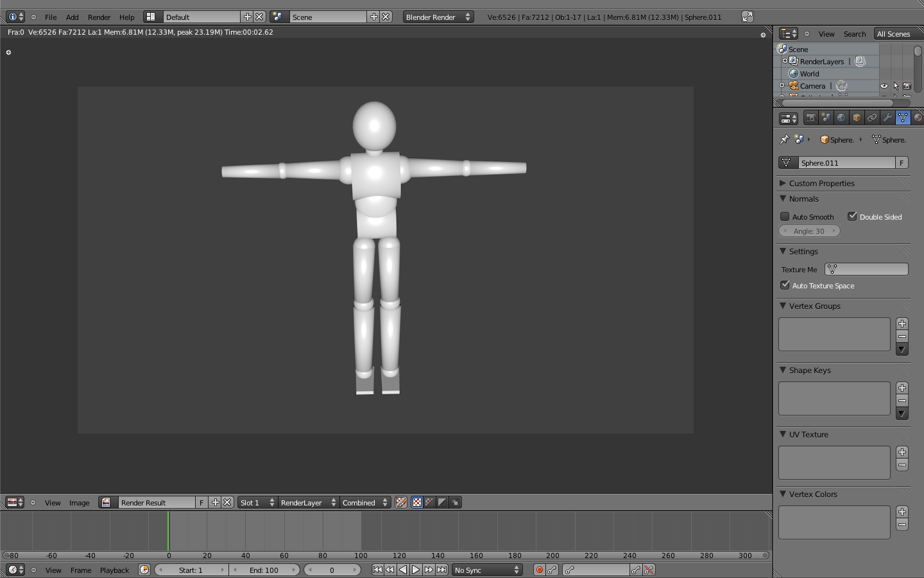Viewport: 924px width, 578px height.
Task: Click the Search option in the outliner header
Action: 854,33
